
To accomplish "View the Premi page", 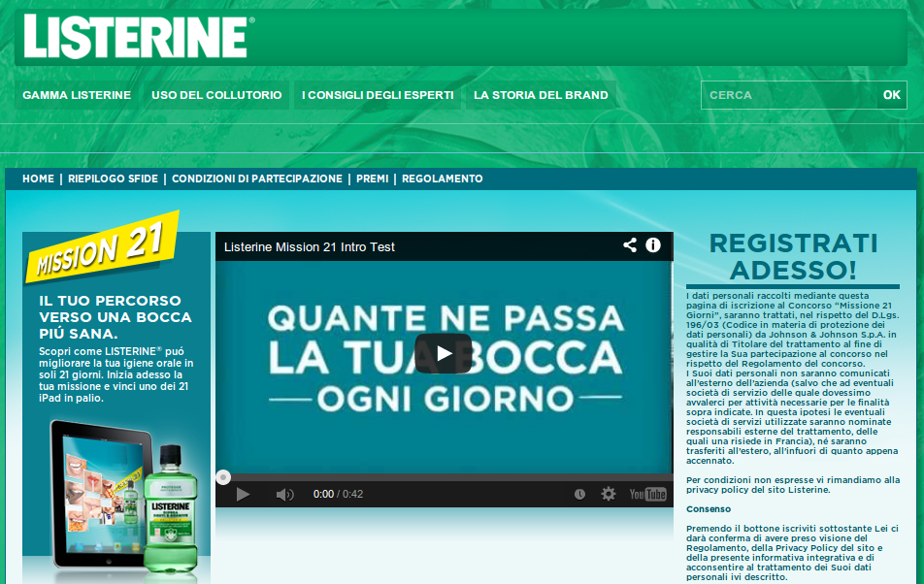I will pos(373,178).
